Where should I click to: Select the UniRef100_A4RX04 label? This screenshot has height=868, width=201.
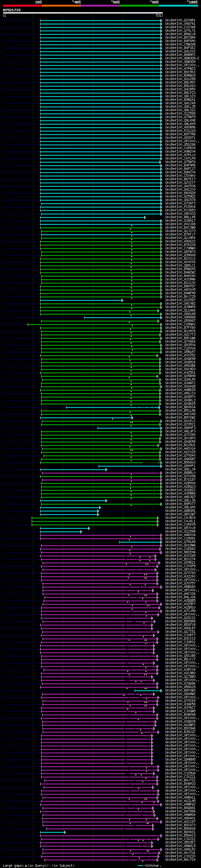180,535
